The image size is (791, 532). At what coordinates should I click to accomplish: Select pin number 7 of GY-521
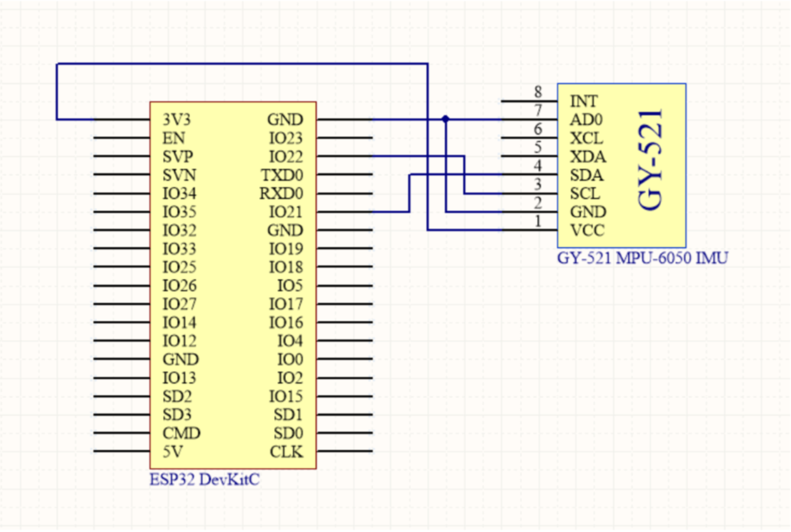tap(538, 110)
